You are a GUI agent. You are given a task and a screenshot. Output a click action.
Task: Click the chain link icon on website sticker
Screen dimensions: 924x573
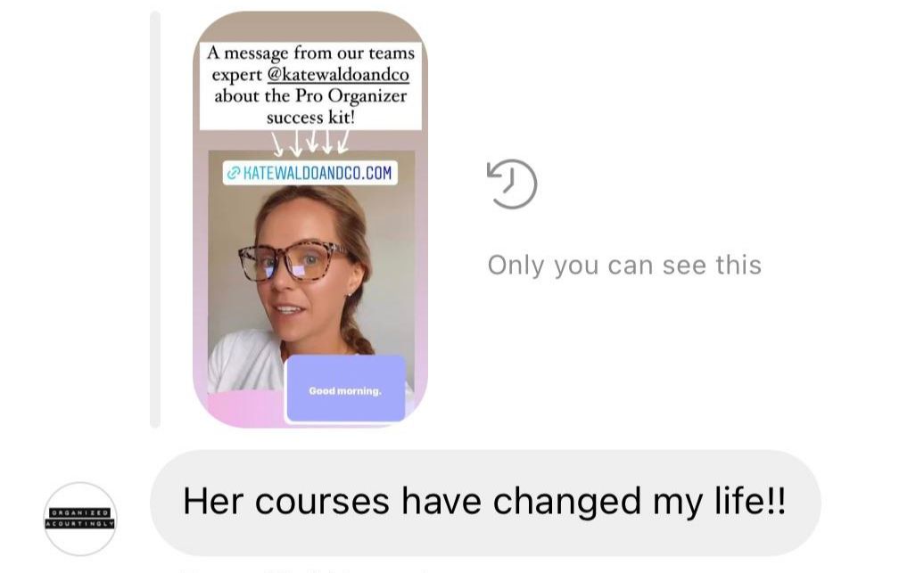coord(234,173)
